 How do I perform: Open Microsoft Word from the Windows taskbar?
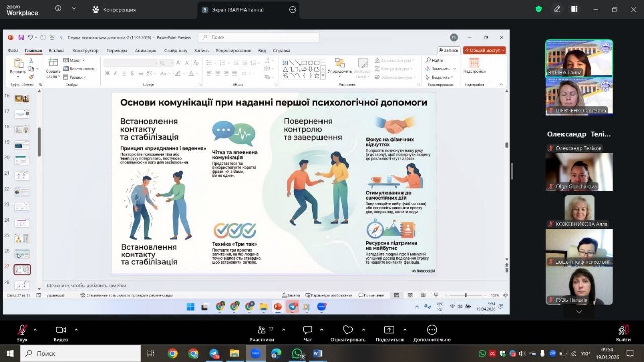(x=317, y=354)
